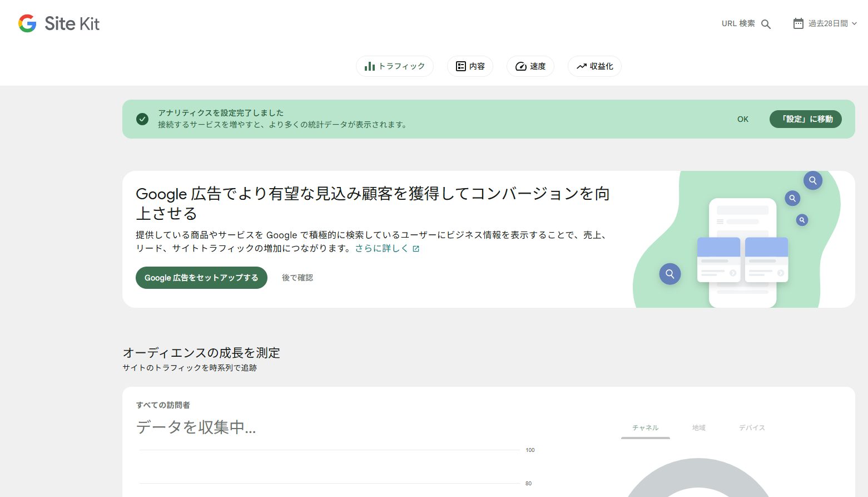Open the 過去28日間 date range dropdown

[x=825, y=23]
